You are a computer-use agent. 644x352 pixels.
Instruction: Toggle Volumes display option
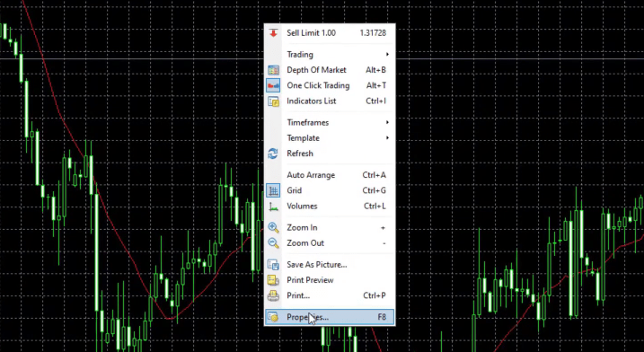tap(330, 207)
